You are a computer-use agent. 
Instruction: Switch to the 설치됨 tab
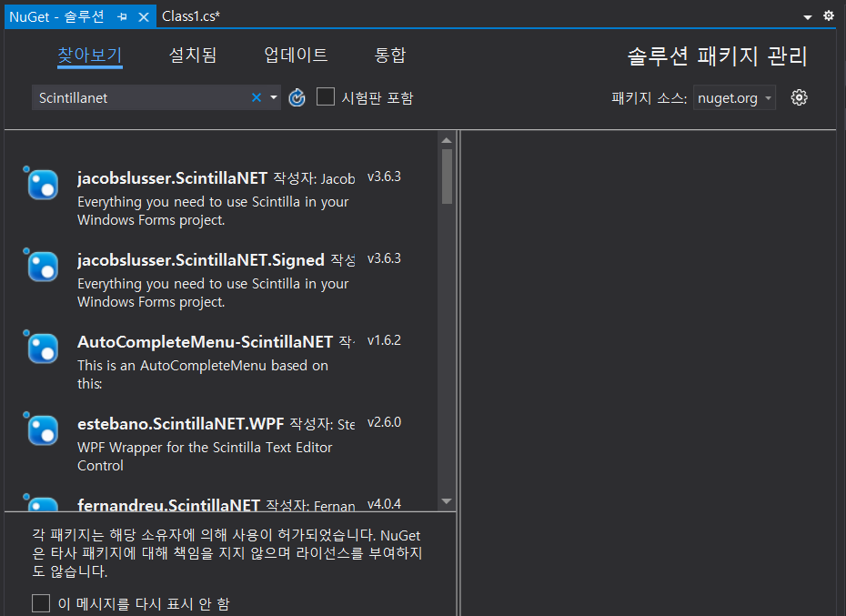point(193,56)
